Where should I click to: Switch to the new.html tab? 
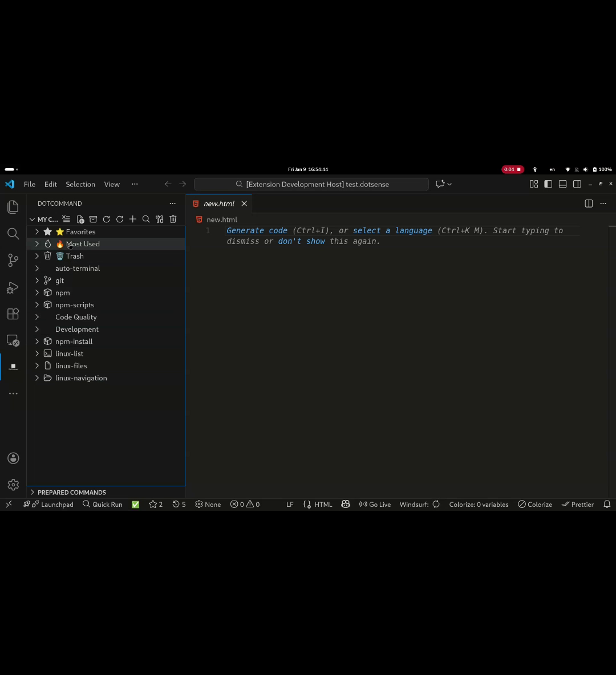point(218,204)
